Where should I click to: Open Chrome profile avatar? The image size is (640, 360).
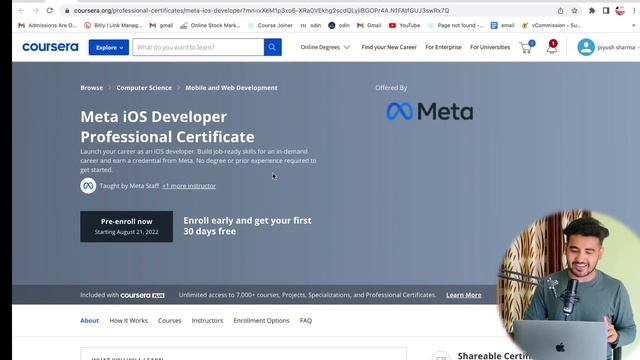click(620, 11)
